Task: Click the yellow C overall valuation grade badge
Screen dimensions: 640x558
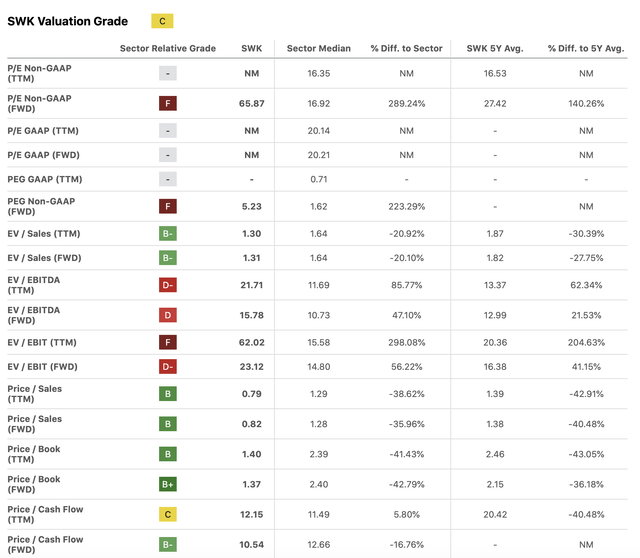Action: (162, 21)
